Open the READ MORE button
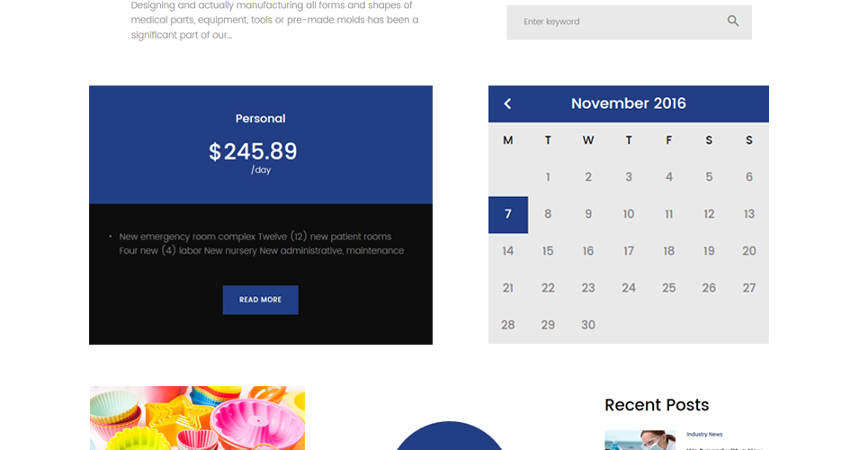Viewport: 868px width, 450px height. click(260, 300)
